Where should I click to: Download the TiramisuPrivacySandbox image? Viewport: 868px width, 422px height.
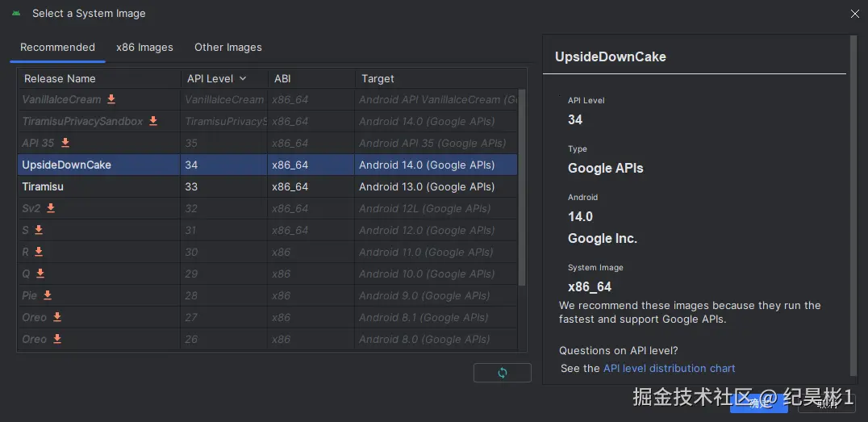153,121
